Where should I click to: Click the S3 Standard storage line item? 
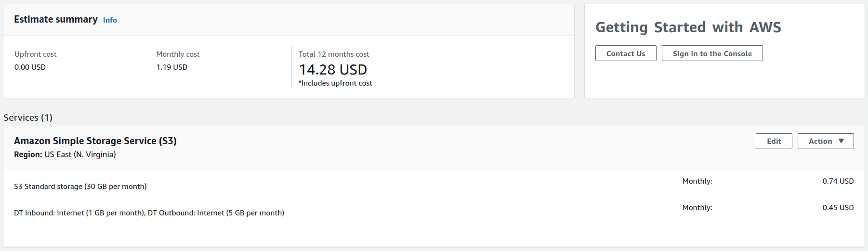tap(80, 187)
